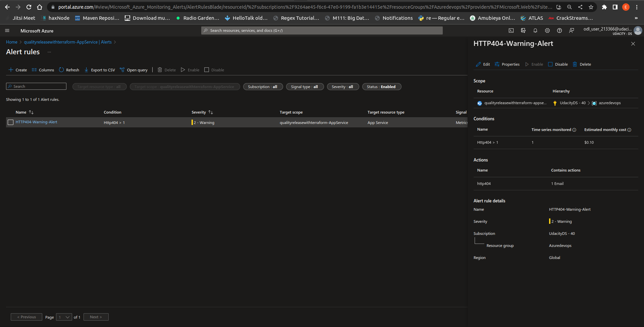Click Home breadcrumb link

(11, 42)
